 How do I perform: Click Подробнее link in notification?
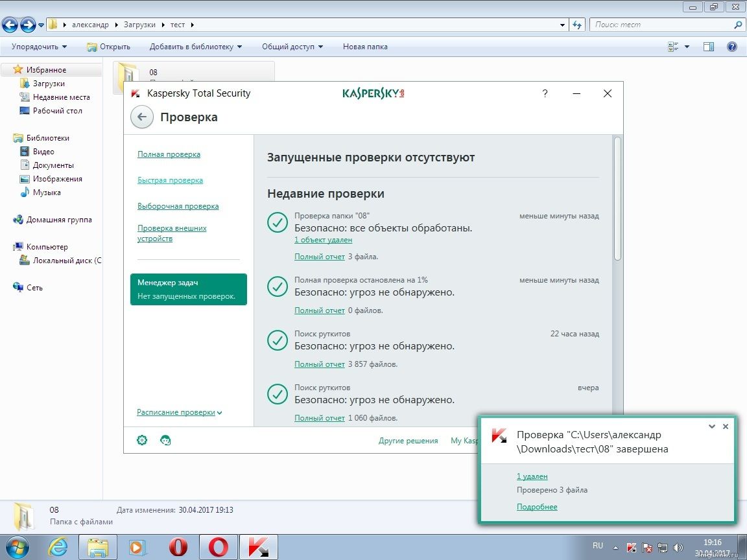(537, 507)
